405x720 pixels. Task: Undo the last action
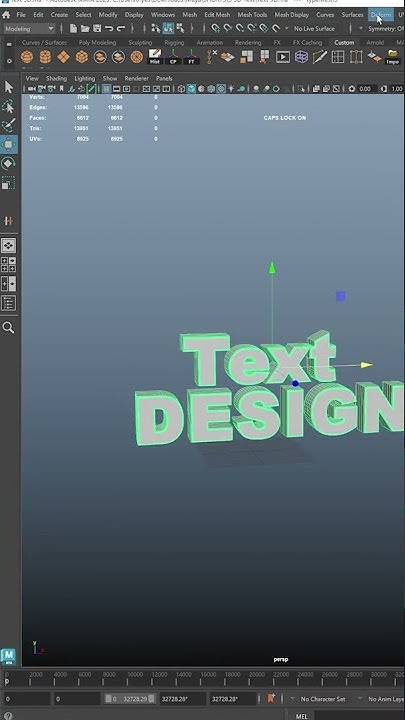109,28
